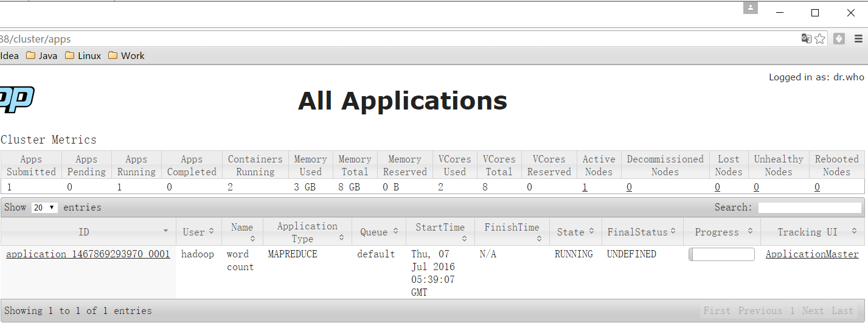868x331 pixels.
Task: Sort the table by Queue column
Action: pos(378,232)
